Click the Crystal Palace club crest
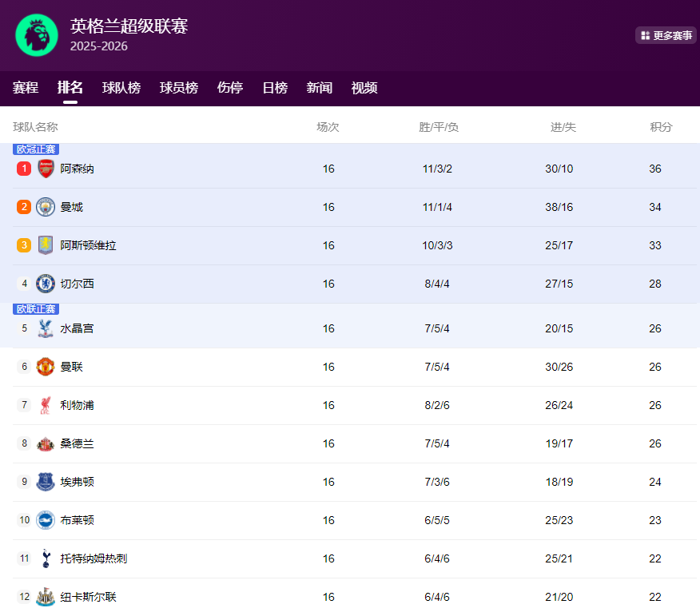 coord(46,328)
